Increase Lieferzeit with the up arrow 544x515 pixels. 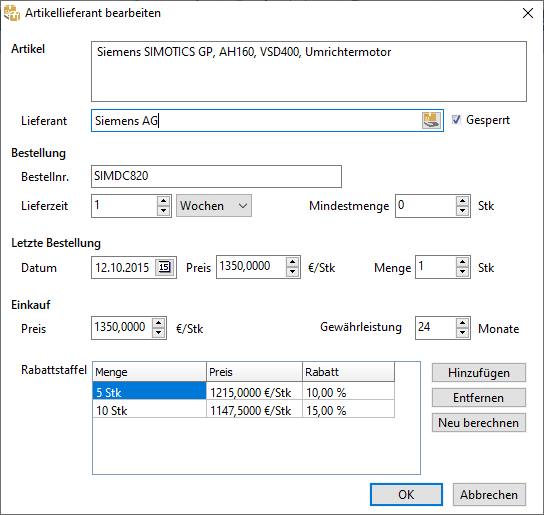click(x=163, y=201)
